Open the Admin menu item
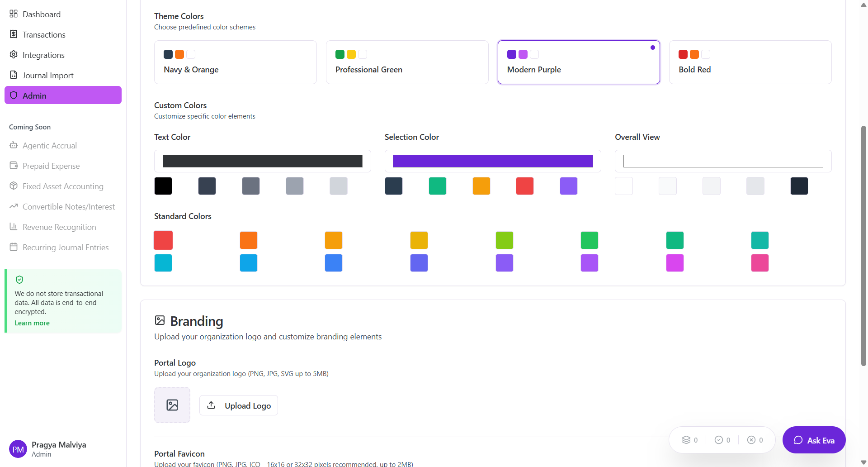This screenshot has width=868, height=467. pos(63,95)
